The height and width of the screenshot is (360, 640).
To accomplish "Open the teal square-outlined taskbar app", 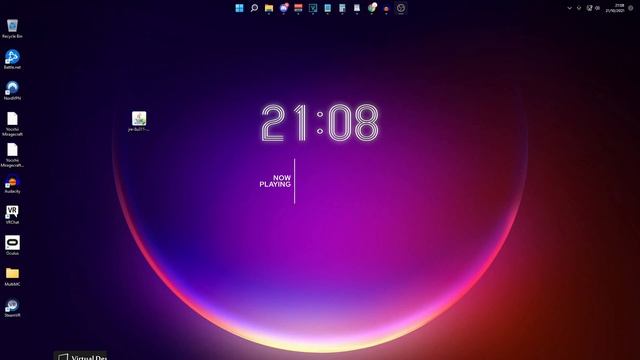I will [313, 8].
